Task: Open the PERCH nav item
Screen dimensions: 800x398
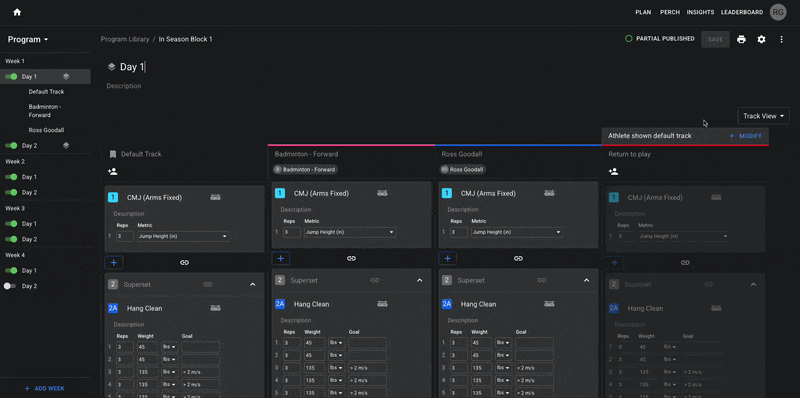Action: (670, 12)
